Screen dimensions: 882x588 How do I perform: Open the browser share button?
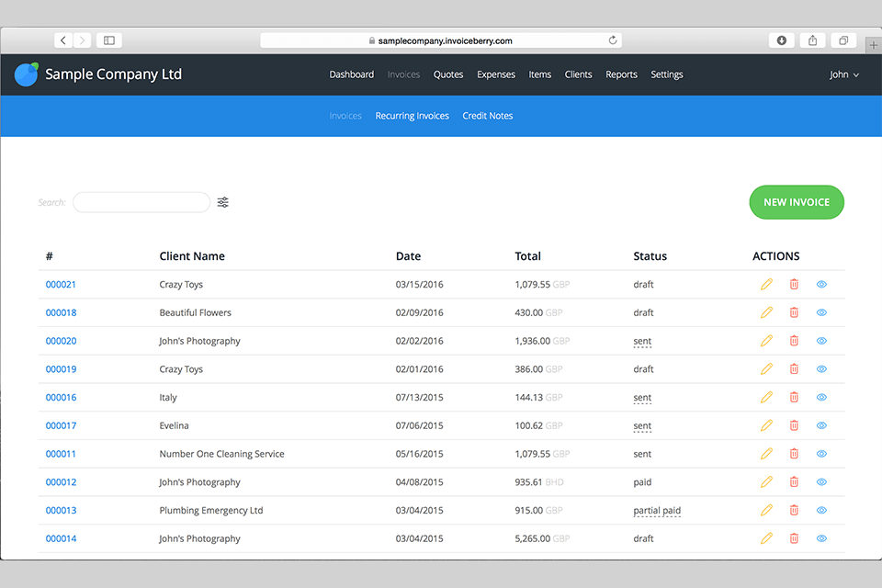coord(812,40)
